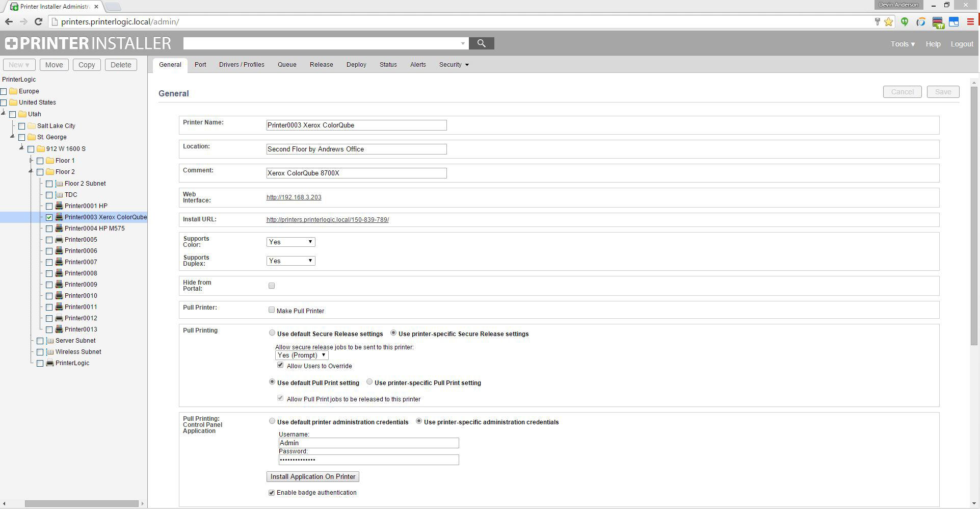Screen dimensions: 980x509
Task: Click the page vertical scrollbar thumb
Action: [x=974, y=216]
